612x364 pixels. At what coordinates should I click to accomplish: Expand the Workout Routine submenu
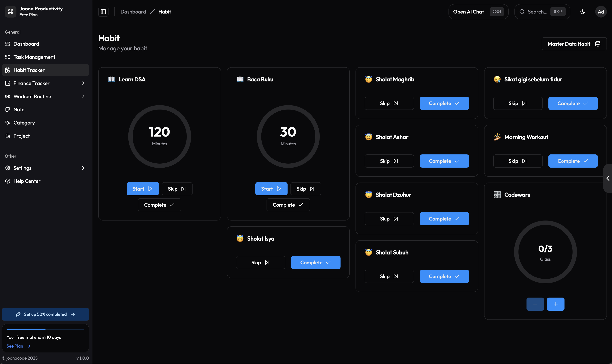(83, 96)
